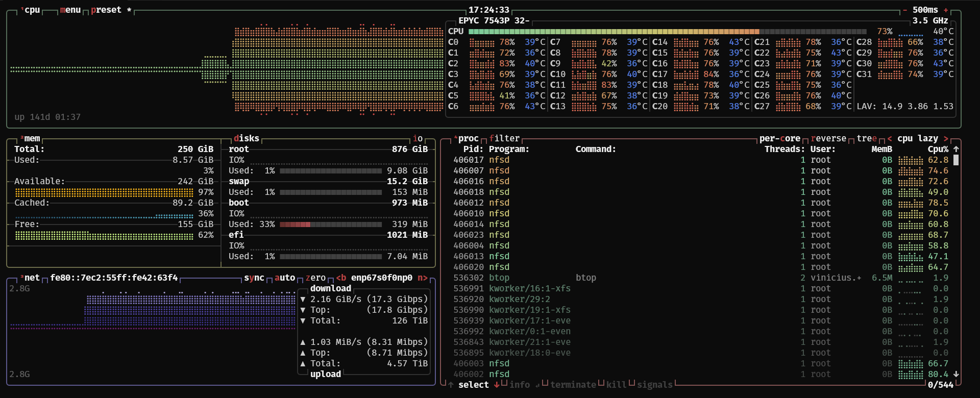Screen dimensions: 980x398
Task: Click the load average LAV values
Action: (x=905, y=106)
